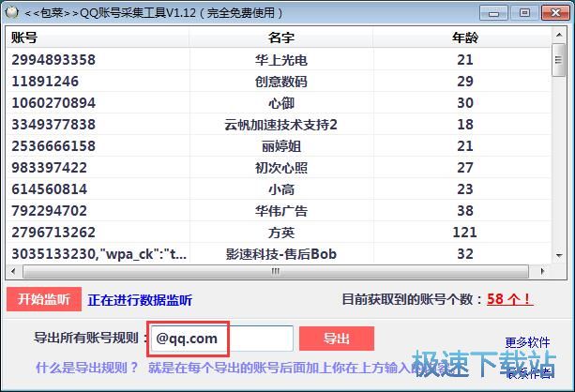Click the 导出 export button

[337, 339]
